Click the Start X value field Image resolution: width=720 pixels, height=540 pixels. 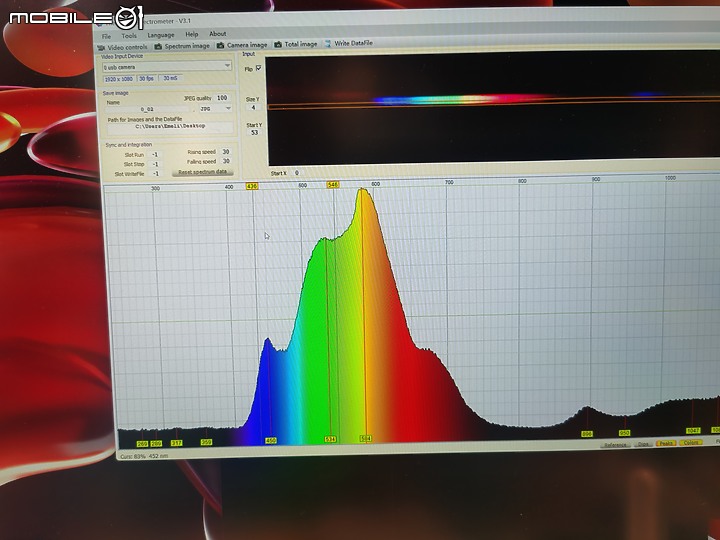tap(297, 173)
